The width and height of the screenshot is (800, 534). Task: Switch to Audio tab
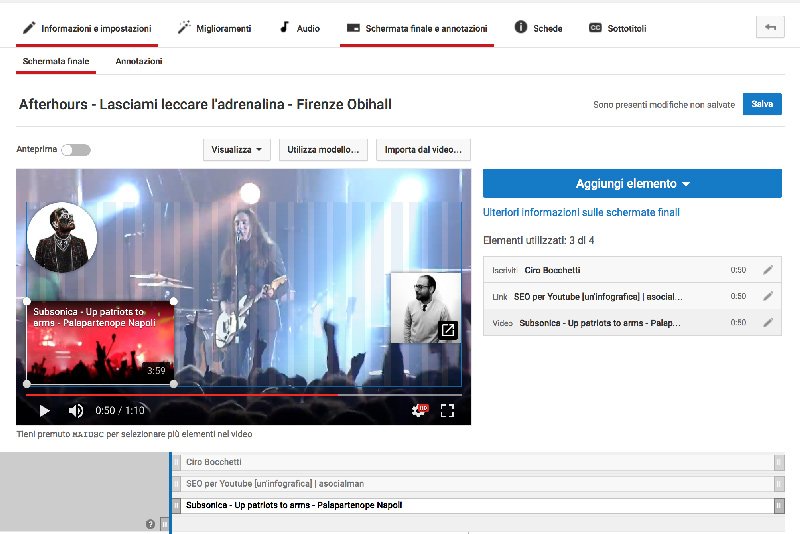point(300,29)
